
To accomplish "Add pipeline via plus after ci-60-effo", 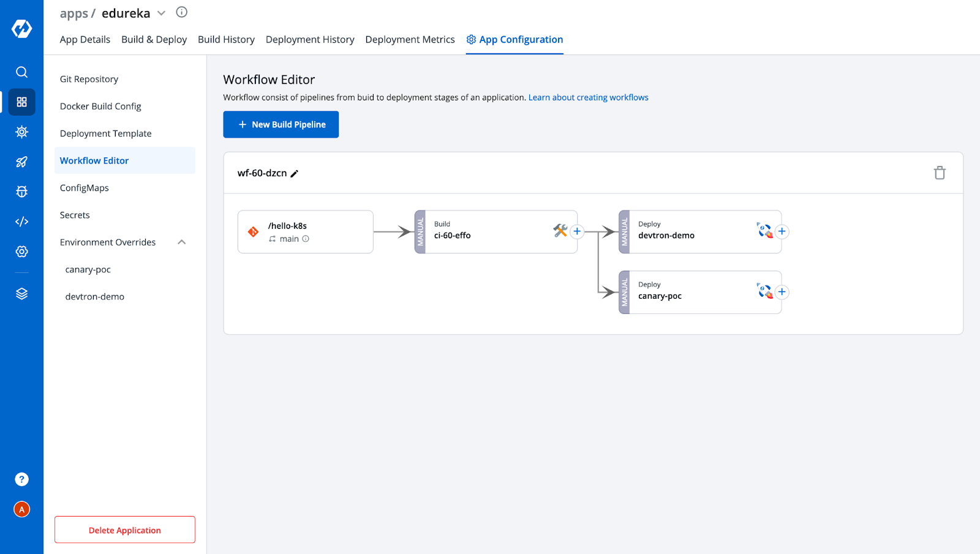I will [x=577, y=231].
